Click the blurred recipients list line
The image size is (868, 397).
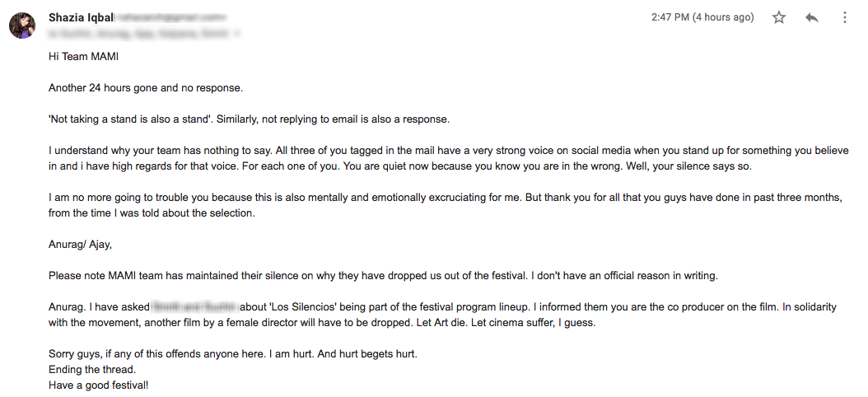tap(138, 34)
